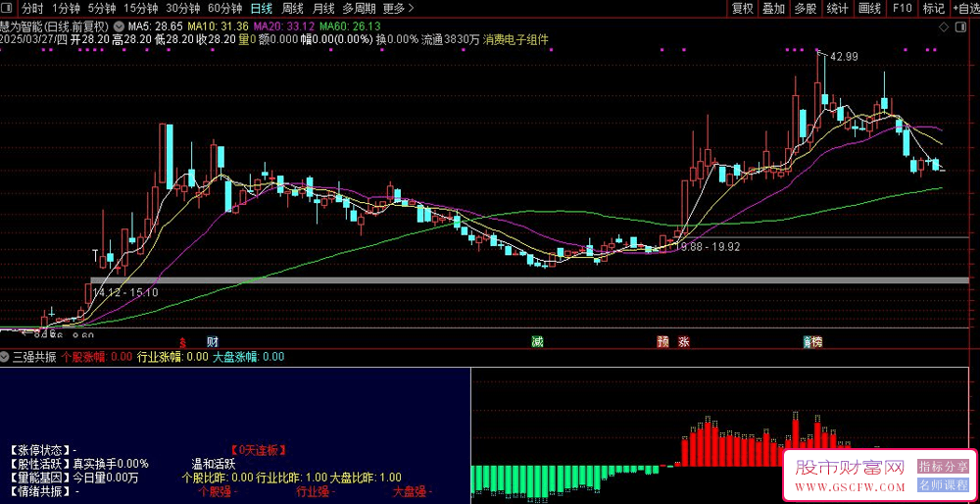
Task: Click the 个股涨幅: 0.00 value
Action: tap(97, 357)
